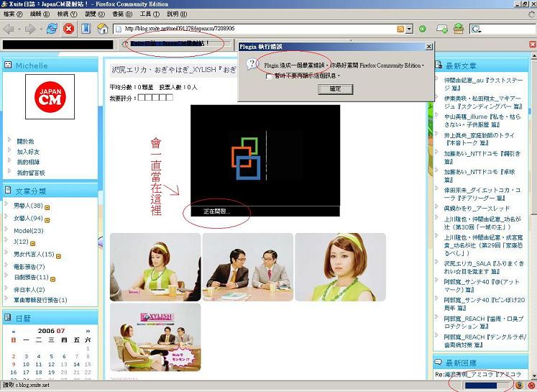Image resolution: width=537 pixels, height=392 pixels.
Task: Click the new tab toolbar icon
Action: (x=442, y=29)
